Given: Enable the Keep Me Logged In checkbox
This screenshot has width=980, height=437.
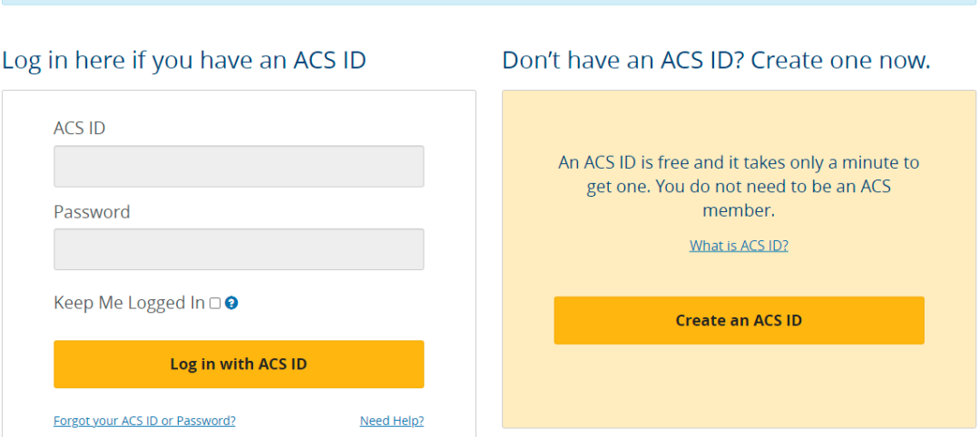Looking at the screenshot, I should [215, 304].
